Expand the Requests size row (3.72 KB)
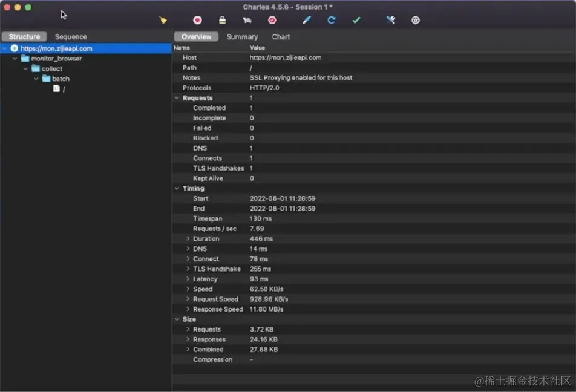Screen dimensions: 576x392 click(x=188, y=329)
